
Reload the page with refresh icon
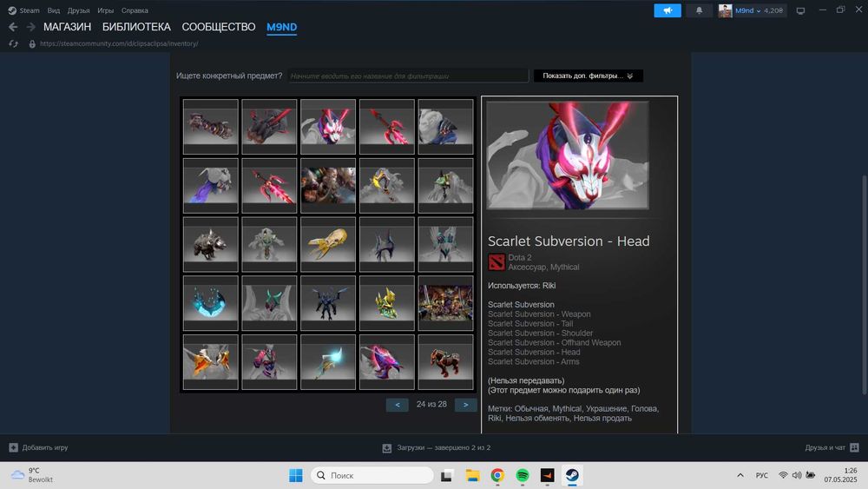point(13,43)
